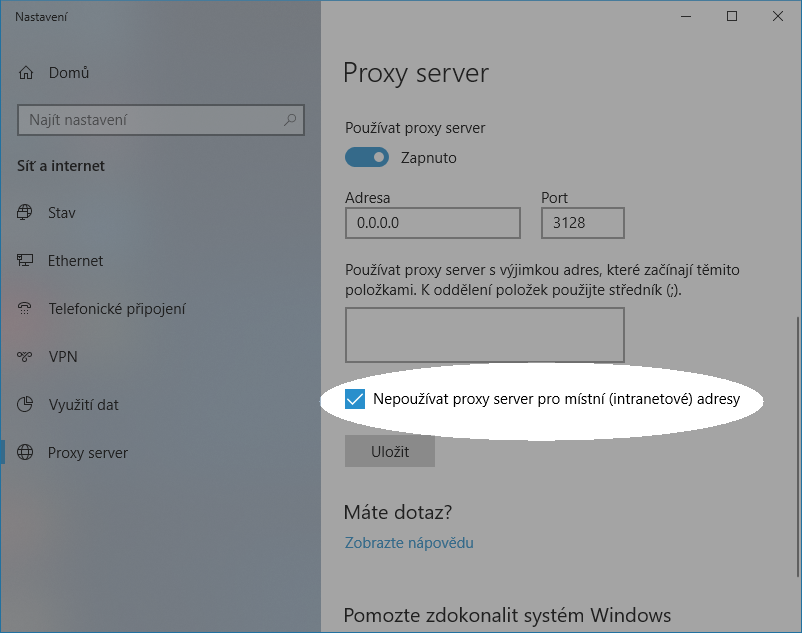
Task: Open Telefonické připojení via its phone icon
Action: pos(23,308)
